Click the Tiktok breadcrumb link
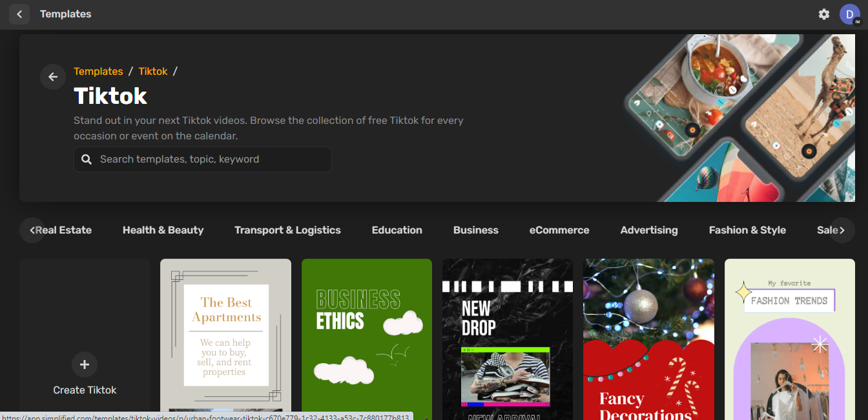 tap(153, 72)
